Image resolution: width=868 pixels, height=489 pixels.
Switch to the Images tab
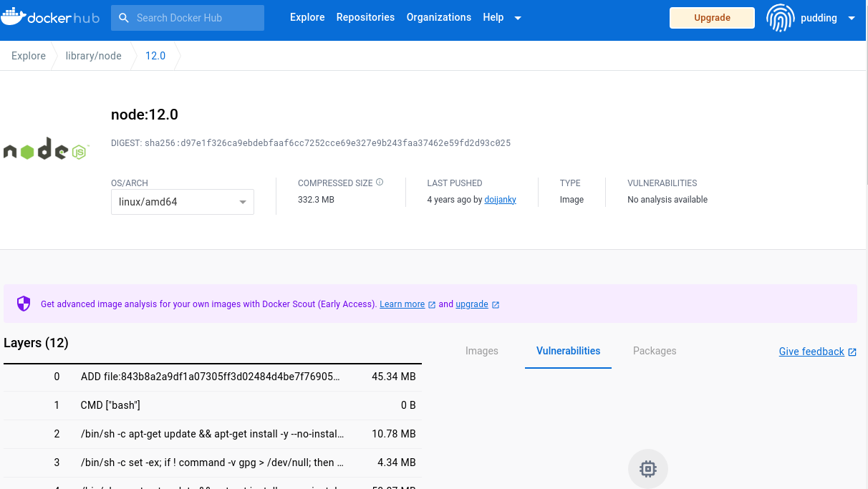coord(482,351)
